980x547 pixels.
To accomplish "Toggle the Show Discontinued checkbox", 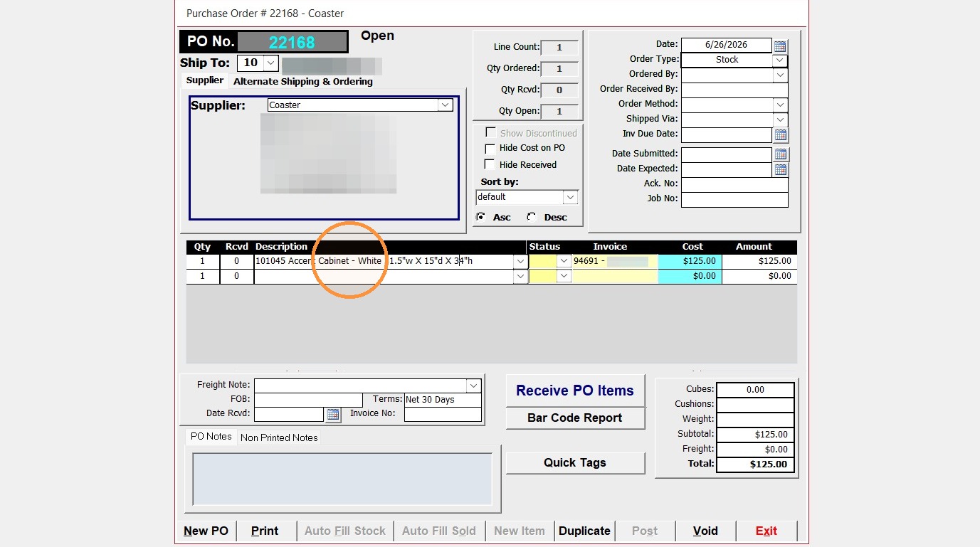I will coord(490,133).
